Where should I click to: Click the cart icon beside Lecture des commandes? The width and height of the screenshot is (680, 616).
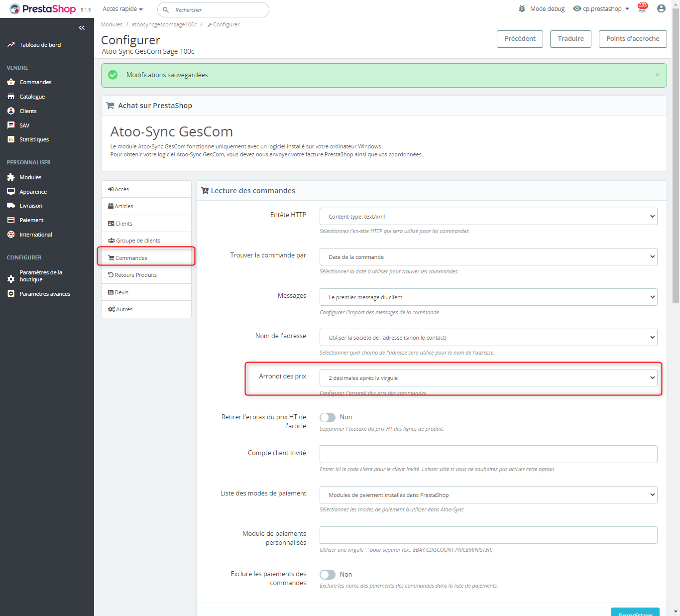click(205, 191)
